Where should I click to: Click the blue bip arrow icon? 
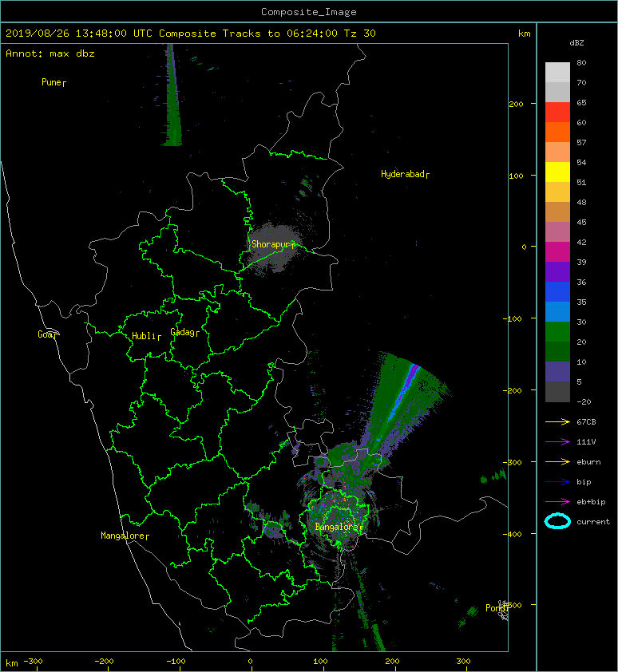coord(557,482)
